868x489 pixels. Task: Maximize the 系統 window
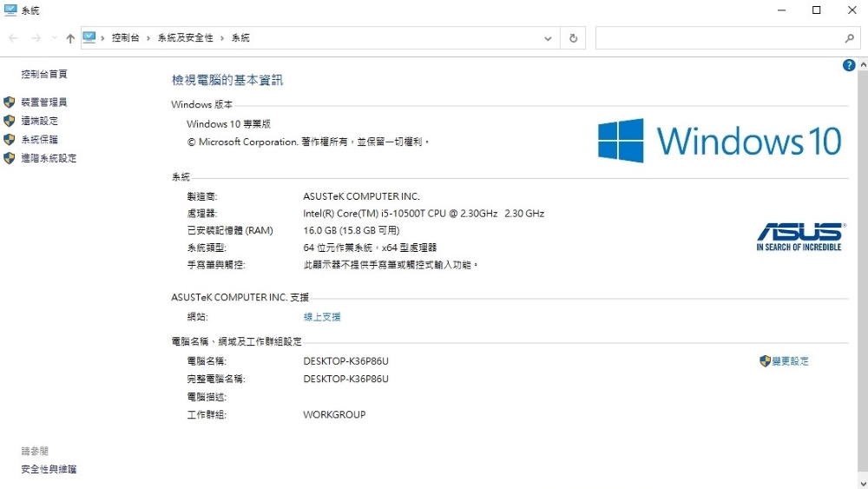coord(817,10)
